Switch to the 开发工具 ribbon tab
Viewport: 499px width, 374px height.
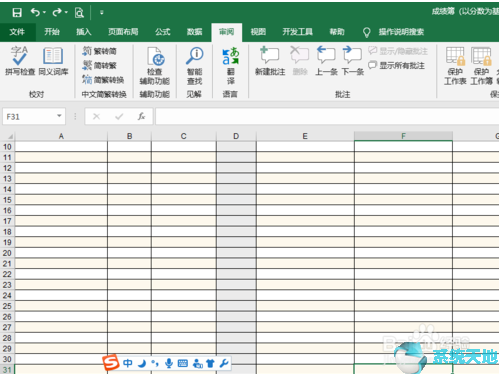click(x=298, y=32)
